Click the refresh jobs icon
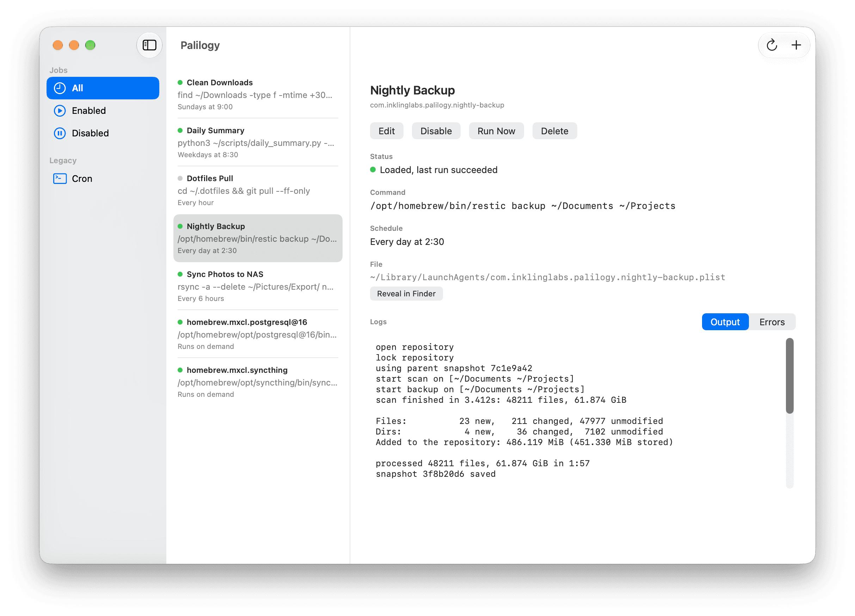Screen dimensions: 855x616 point(771,45)
